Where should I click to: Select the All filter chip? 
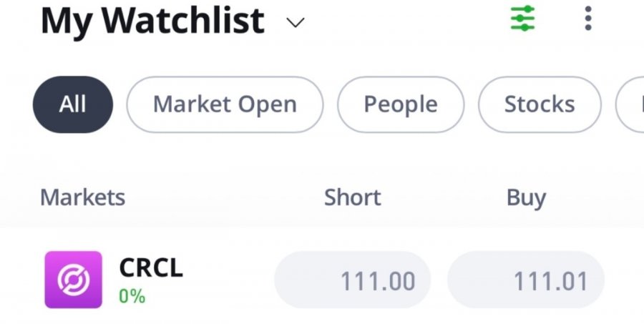(x=73, y=104)
